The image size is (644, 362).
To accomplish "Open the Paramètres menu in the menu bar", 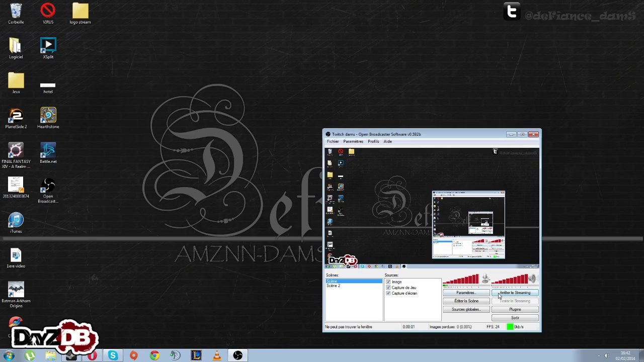I will click(x=353, y=141).
